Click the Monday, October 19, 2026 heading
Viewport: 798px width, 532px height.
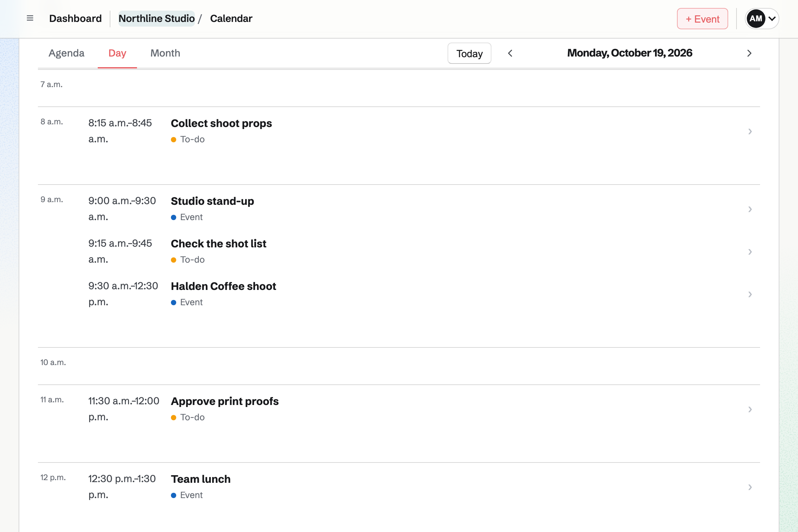(630, 53)
